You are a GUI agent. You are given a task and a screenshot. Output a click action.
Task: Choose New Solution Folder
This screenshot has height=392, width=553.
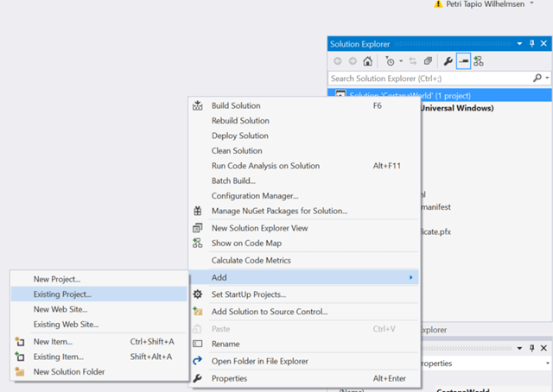(x=69, y=372)
